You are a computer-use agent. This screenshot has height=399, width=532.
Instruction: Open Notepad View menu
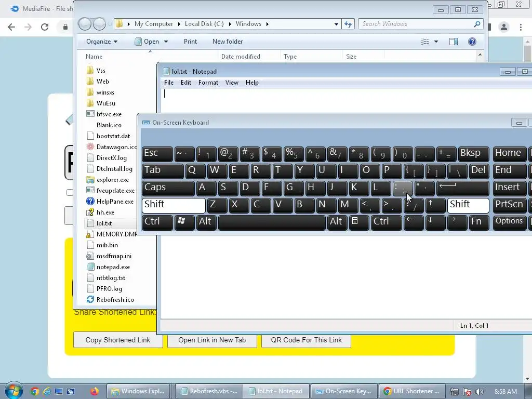pos(232,83)
